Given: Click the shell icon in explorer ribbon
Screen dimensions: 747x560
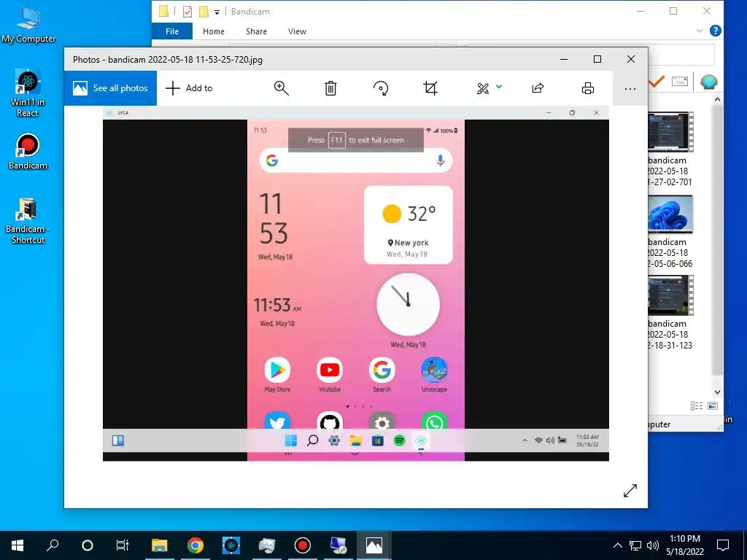Looking at the screenshot, I should click(x=709, y=82).
